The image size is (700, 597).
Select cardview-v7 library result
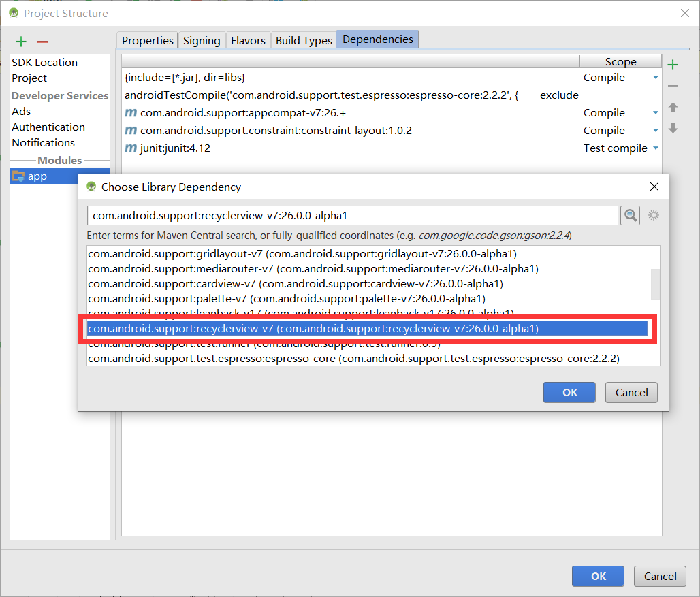tap(295, 283)
